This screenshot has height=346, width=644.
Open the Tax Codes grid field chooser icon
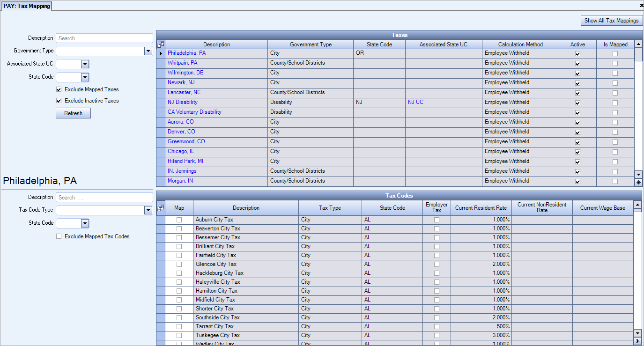pyautogui.click(x=161, y=207)
